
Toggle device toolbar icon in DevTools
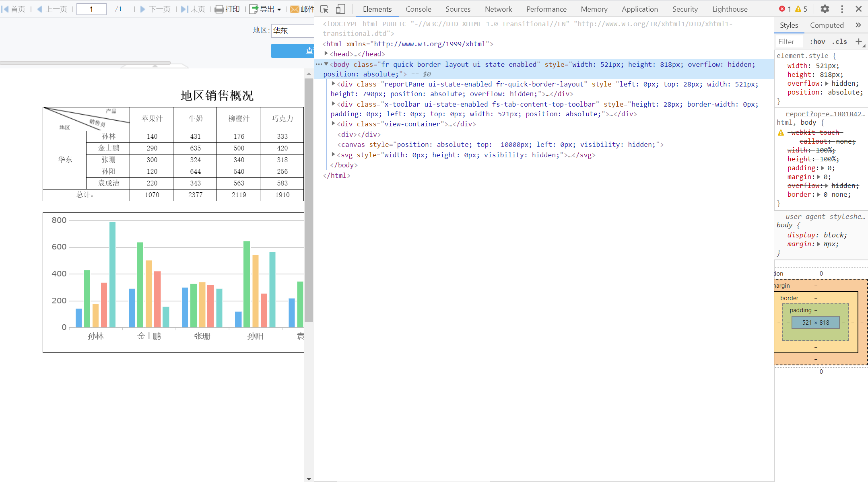[x=340, y=9]
